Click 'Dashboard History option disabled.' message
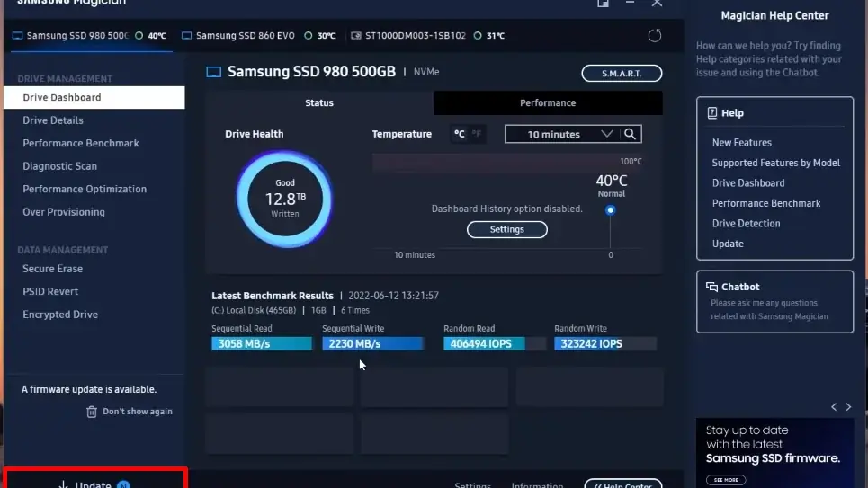The width and height of the screenshot is (868, 488). pyautogui.click(x=507, y=209)
